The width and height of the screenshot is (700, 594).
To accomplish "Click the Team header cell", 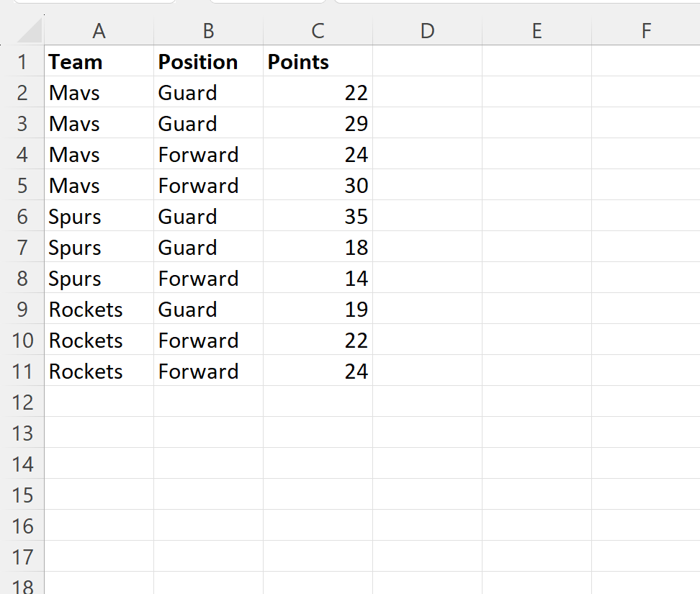I will coord(99,62).
